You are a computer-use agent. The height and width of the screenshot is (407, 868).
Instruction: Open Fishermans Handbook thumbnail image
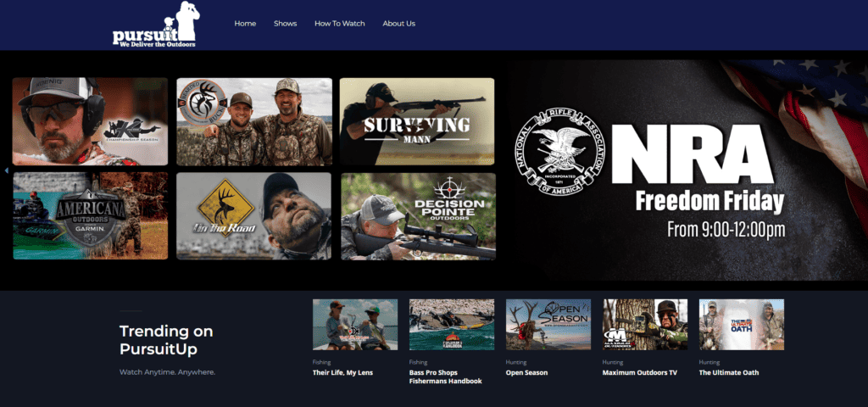point(452,325)
